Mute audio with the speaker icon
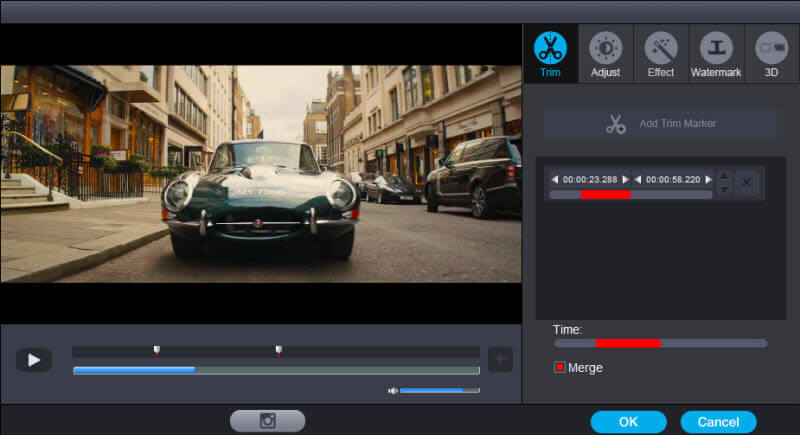Screen dimensions: 800x435 [x=392, y=391]
